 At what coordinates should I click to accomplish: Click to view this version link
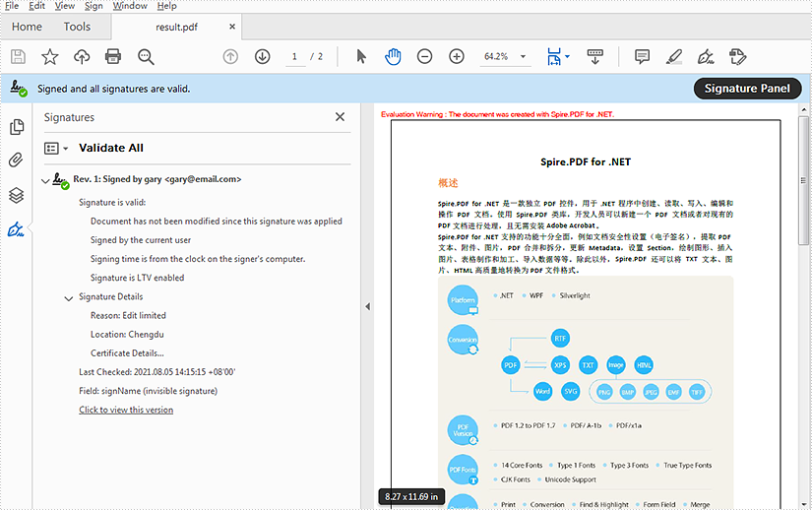(x=126, y=410)
